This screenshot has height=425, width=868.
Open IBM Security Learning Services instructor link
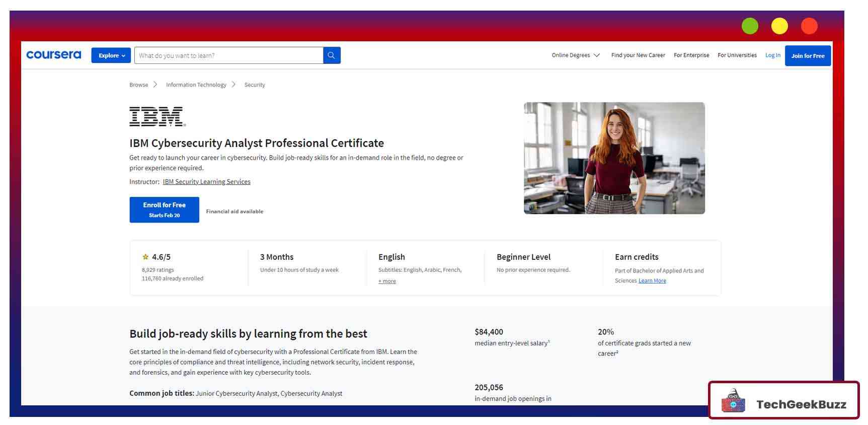coord(206,182)
